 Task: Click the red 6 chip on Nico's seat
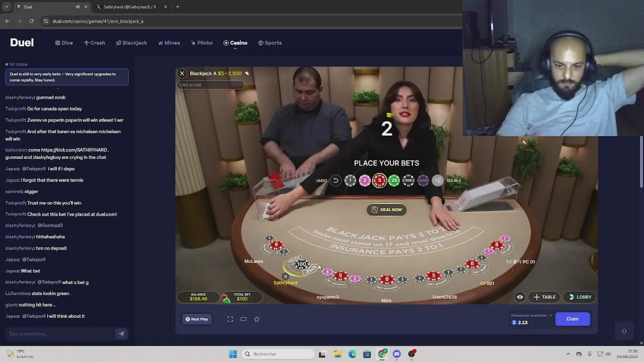(x=386, y=279)
